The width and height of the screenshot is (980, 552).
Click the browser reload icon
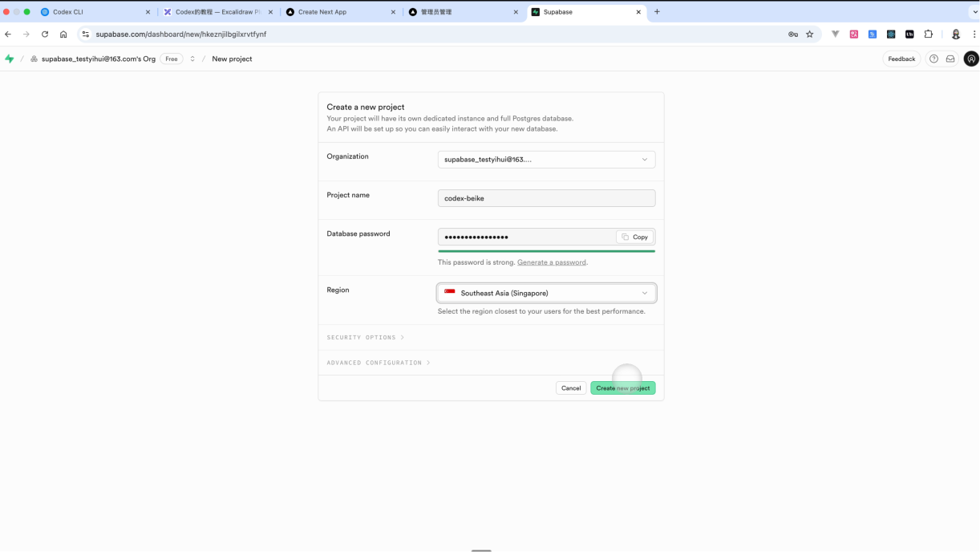click(x=45, y=34)
